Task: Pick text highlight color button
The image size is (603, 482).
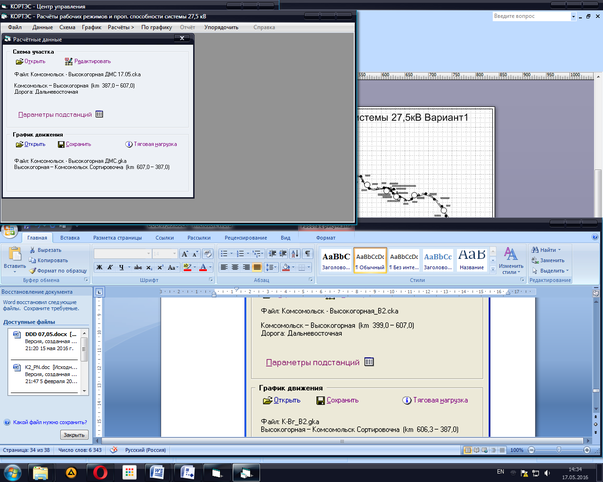Action: [x=187, y=267]
